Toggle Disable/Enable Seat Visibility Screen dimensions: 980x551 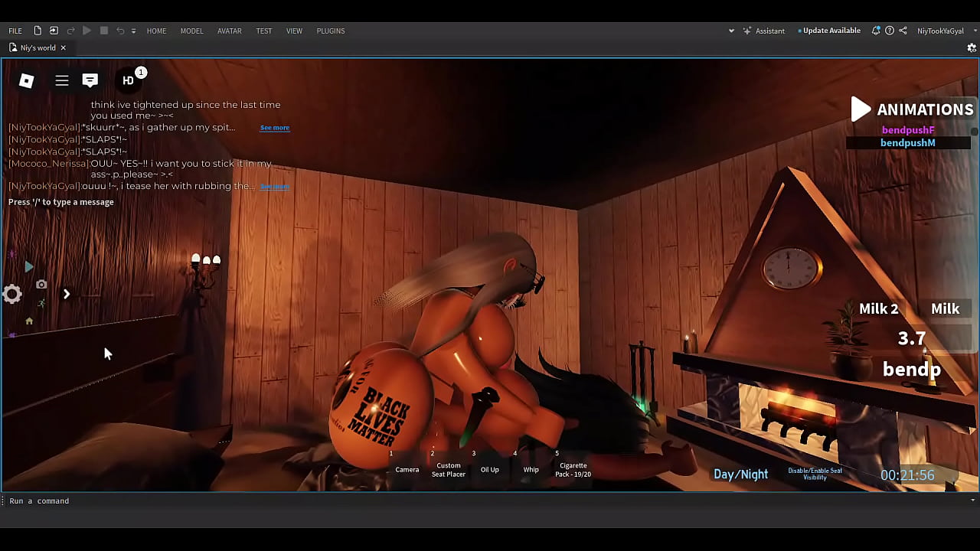pyautogui.click(x=815, y=474)
